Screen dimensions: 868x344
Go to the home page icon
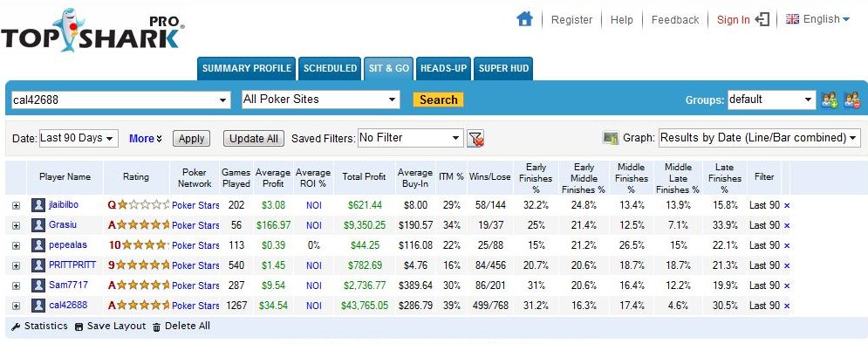[524, 19]
